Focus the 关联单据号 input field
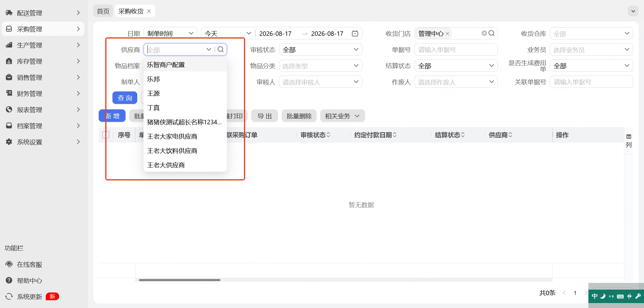 (x=591, y=82)
